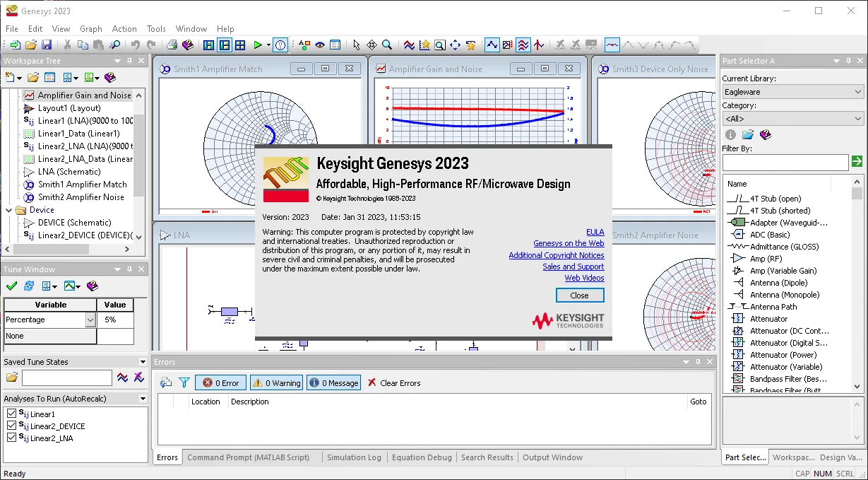Switch to the Simulation Log tab
The height and width of the screenshot is (480, 868).
(x=354, y=457)
